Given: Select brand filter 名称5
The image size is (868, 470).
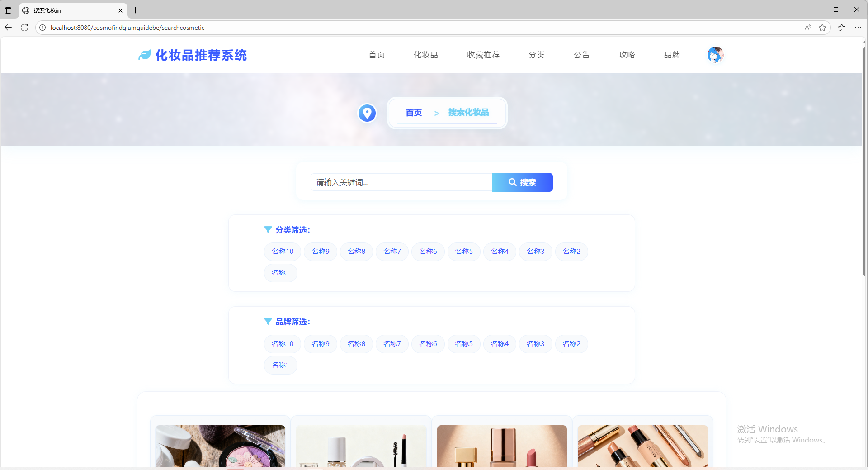Looking at the screenshot, I should click(x=464, y=344).
